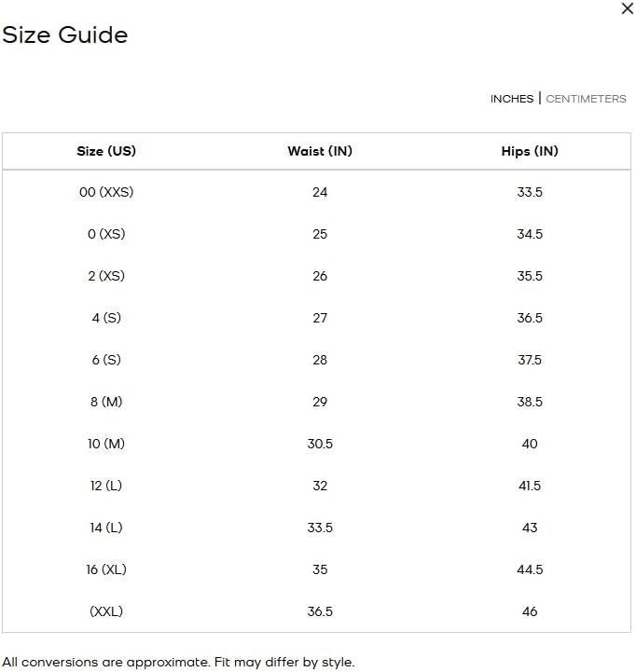This screenshot has width=636, height=672.
Task: Click the 2 (XS) size label
Action: (106, 276)
